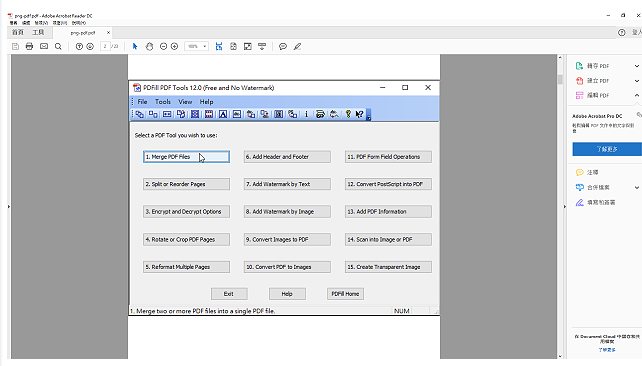This screenshot has height=366, width=642.
Task: Click '2. Split or Reorder Pages' in PDFill image
Action: 186,184
